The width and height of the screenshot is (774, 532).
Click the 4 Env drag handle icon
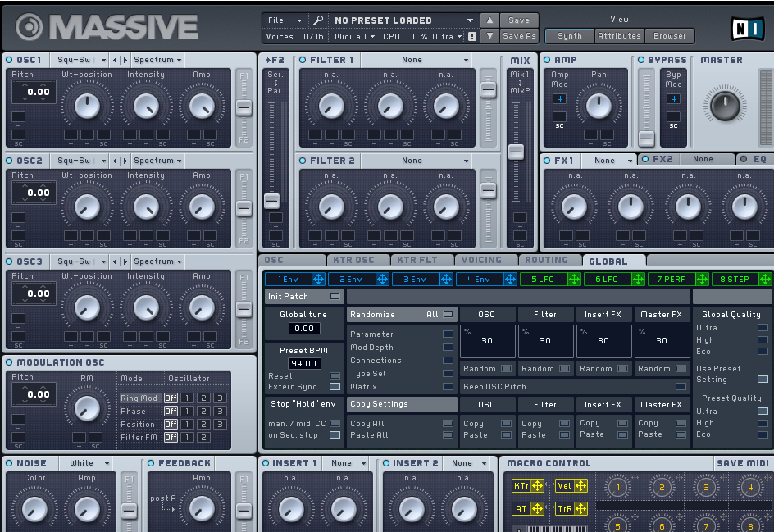click(510, 280)
